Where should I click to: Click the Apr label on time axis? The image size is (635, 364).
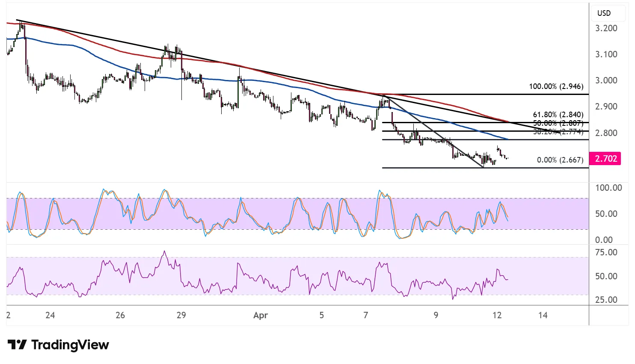click(x=261, y=315)
